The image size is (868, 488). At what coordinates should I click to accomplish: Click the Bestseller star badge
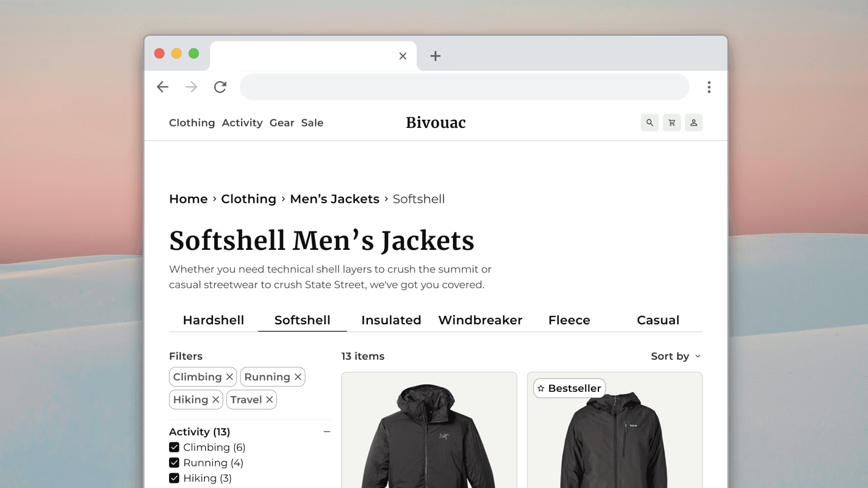point(541,388)
